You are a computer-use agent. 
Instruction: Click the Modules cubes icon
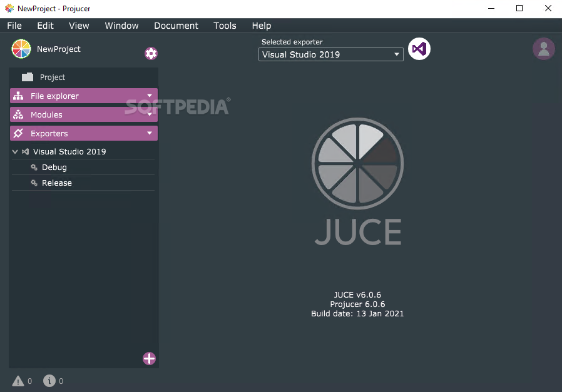click(18, 114)
